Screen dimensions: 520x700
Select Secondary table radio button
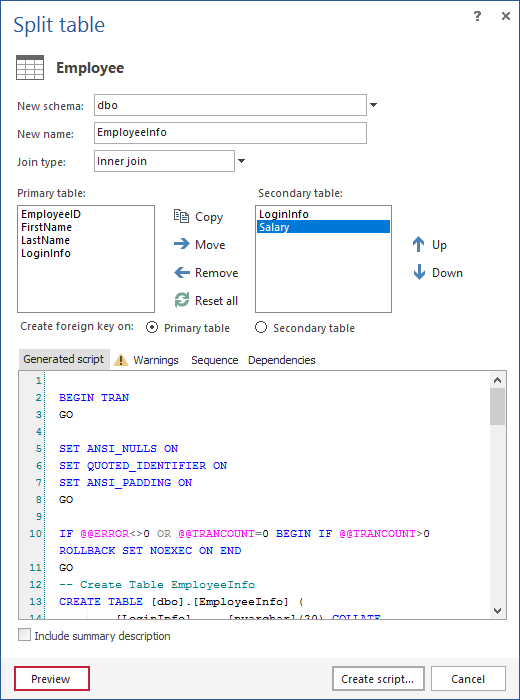(261, 328)
